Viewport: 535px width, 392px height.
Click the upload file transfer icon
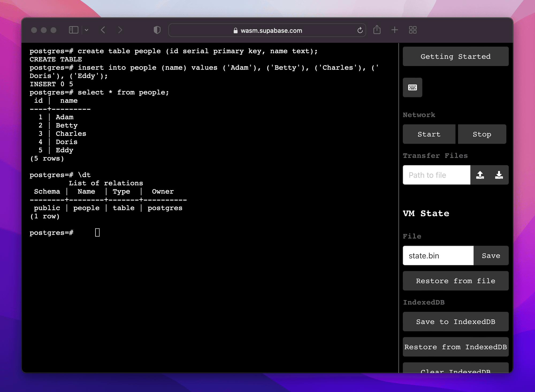pos(480,175)
